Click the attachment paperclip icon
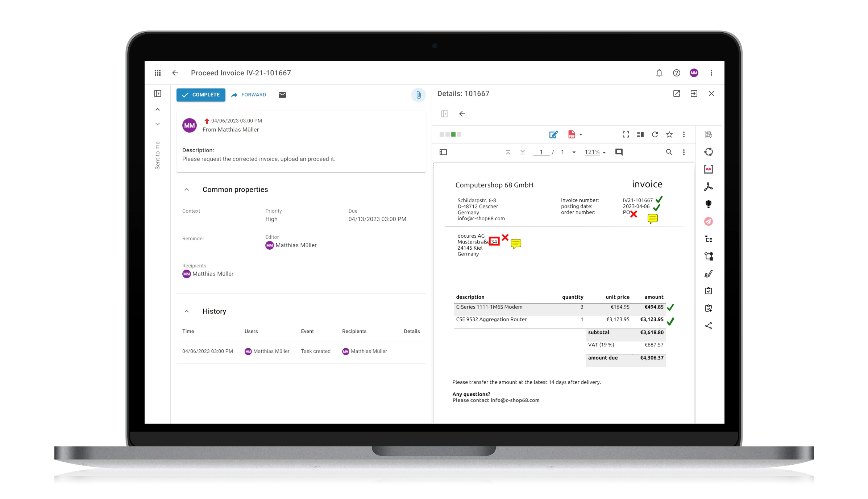The image size is (868, 499). coord(418,95)
